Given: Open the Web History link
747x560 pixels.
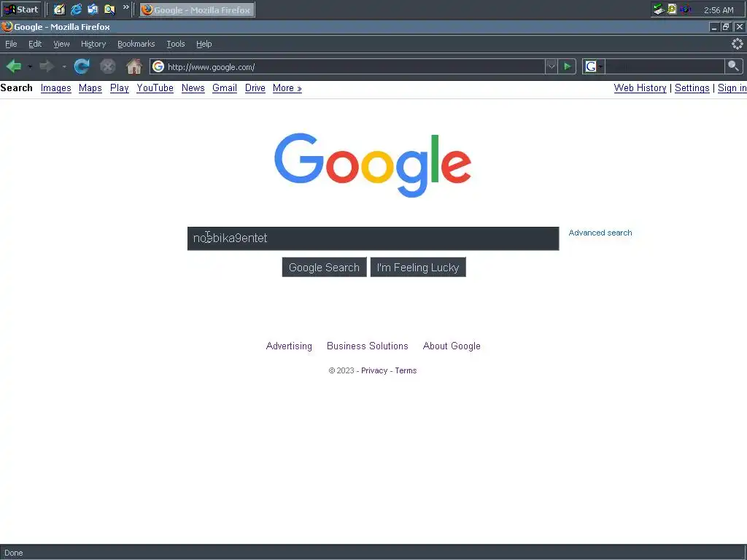Looking at the screenshot, I should tap(640, 88).
